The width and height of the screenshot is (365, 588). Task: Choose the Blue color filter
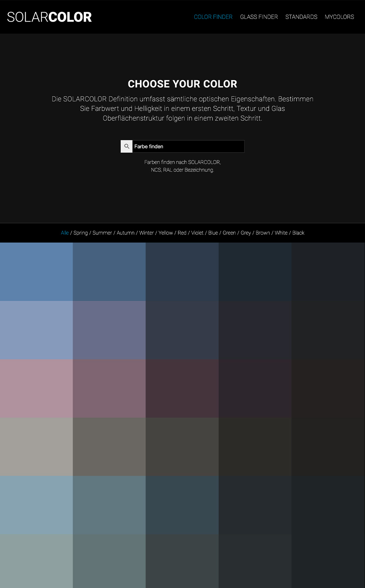[x=213, y=233]
